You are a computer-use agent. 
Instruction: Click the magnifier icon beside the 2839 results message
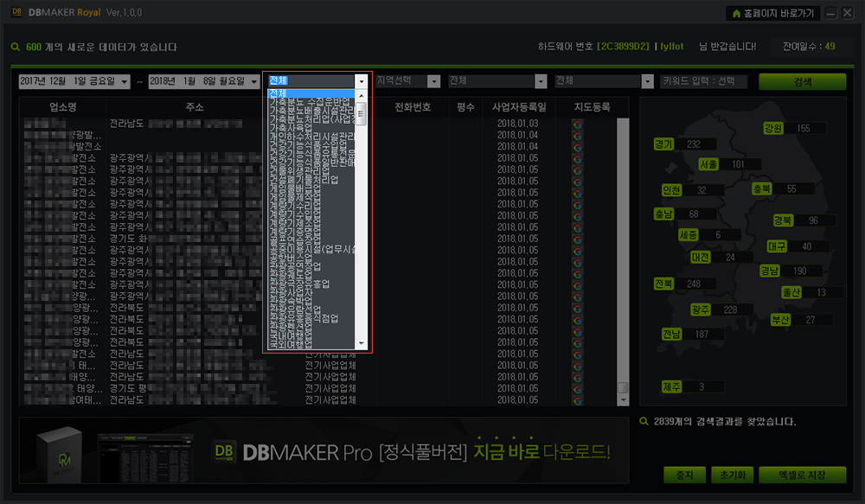(x=644, y=421)
